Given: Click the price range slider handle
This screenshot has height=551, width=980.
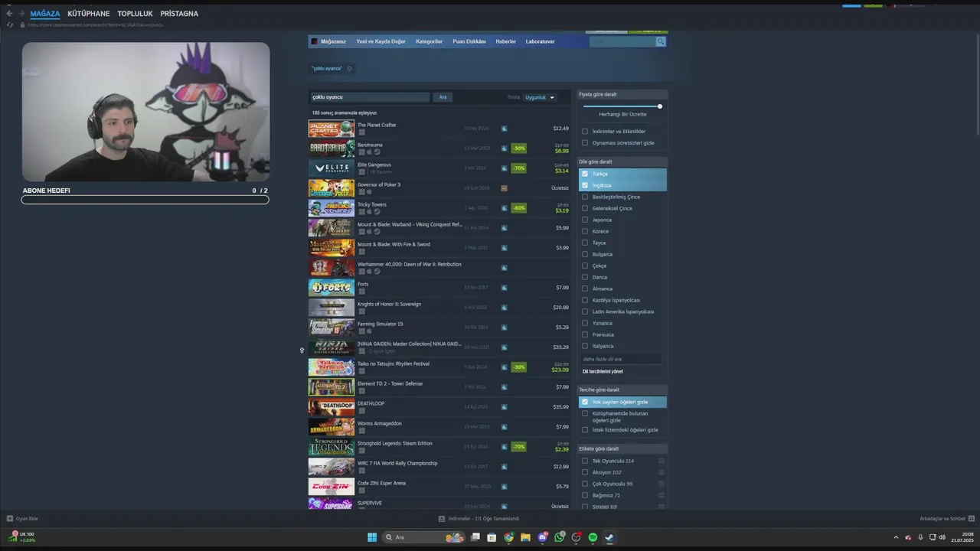Looking at the screenshot, I should click(660, 106).
